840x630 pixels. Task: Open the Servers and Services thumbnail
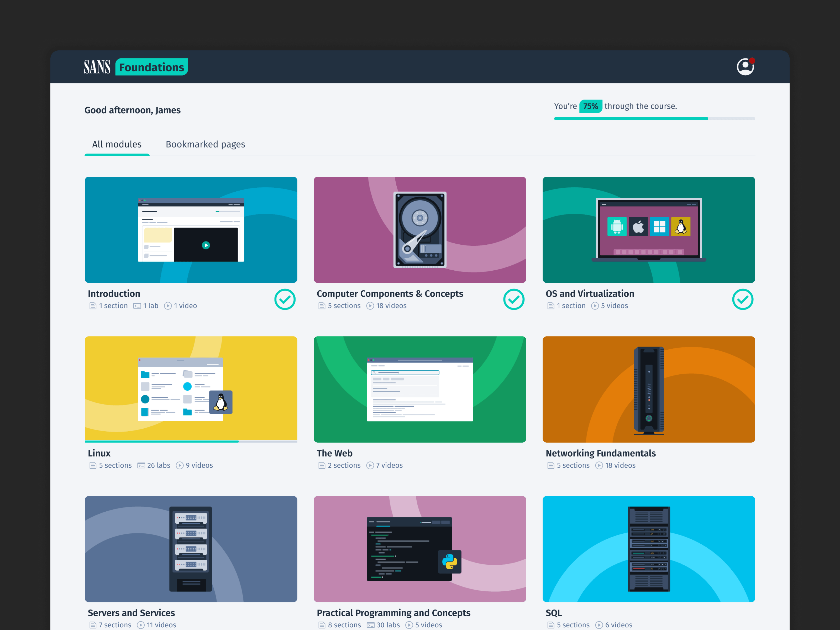(x=191, y=549)
